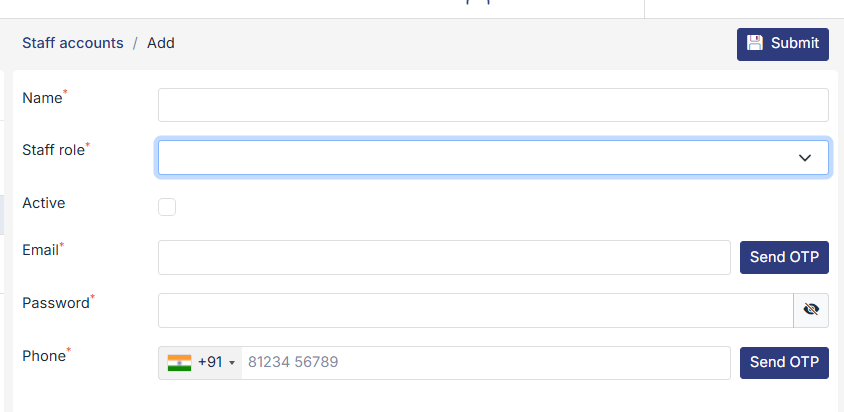Open the Staff role dropdown

click(480, 158)
